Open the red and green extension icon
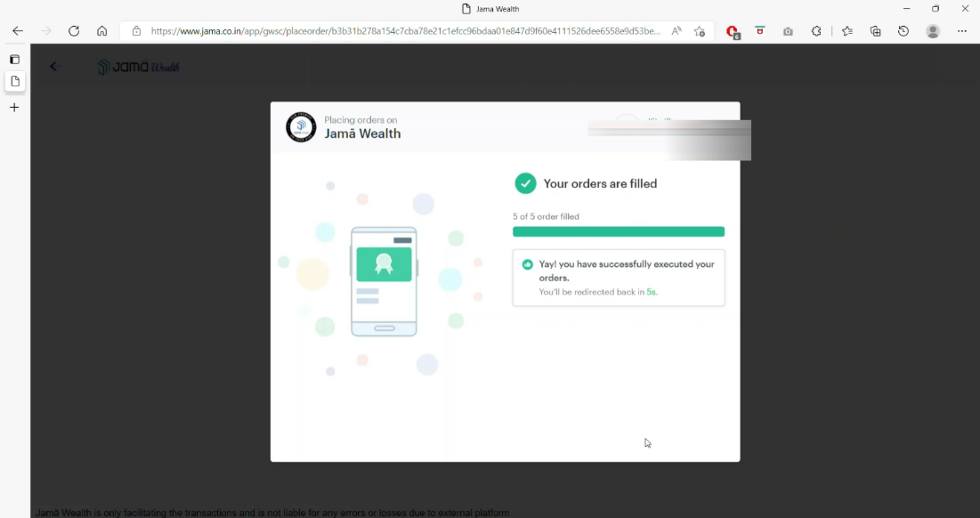 (760, 30)
